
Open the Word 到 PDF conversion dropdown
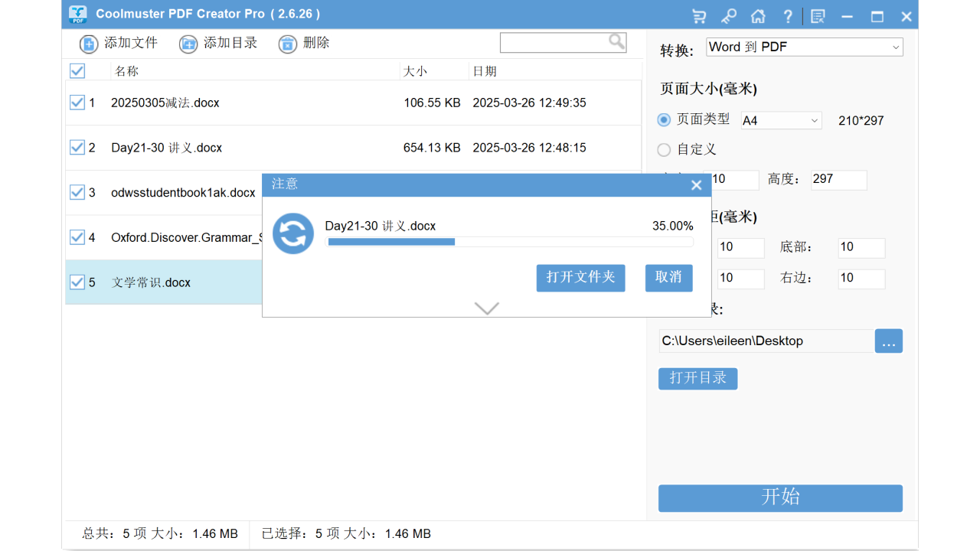tap(804, 47)
